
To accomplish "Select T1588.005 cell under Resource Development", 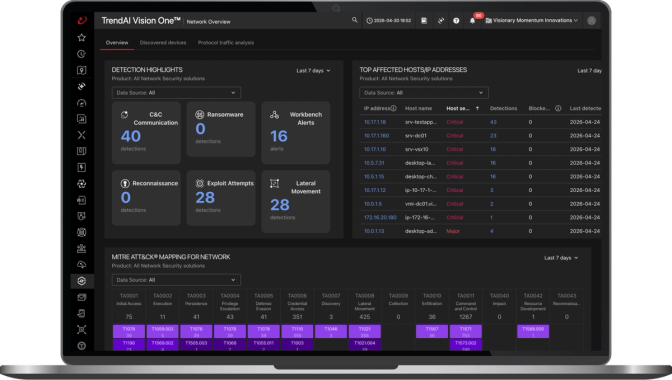I will (533, 331).
